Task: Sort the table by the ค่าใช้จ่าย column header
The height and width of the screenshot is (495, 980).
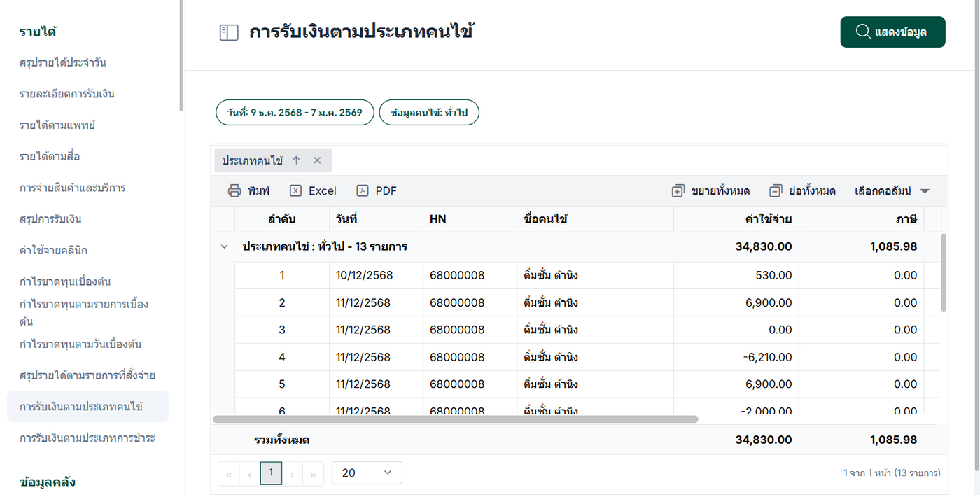Action: 768,219
